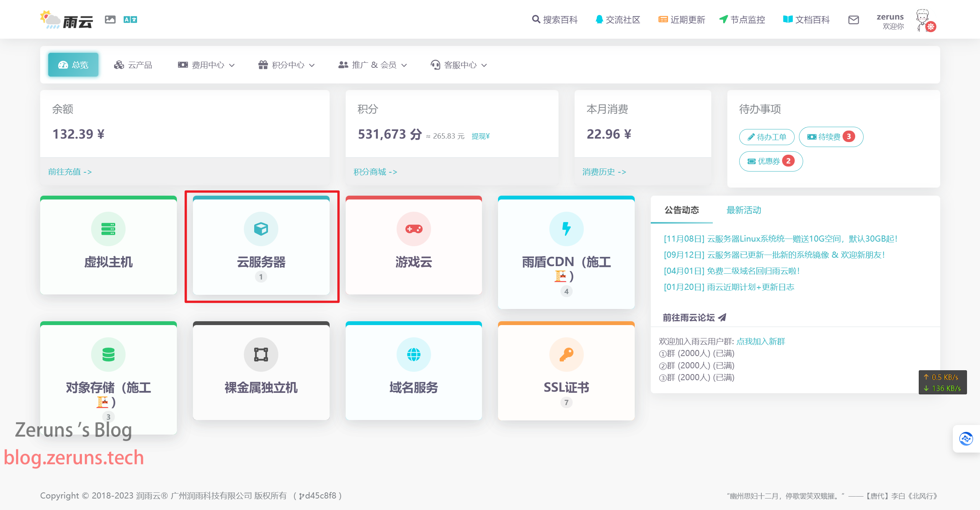The width and height of the screenshot is (980, 510).
Task: Click the language translate icon
Action: (130, 20)
